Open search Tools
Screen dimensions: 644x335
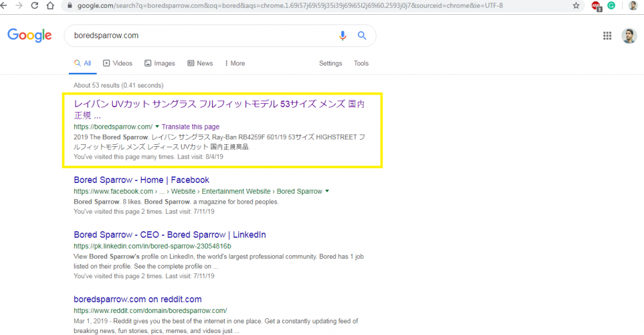pos(361,63)
